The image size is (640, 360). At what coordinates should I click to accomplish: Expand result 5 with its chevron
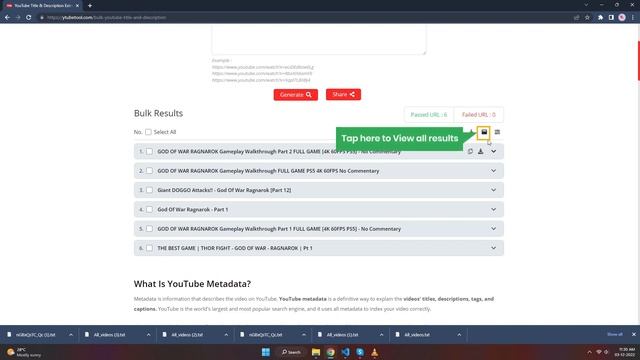point(493,229)
